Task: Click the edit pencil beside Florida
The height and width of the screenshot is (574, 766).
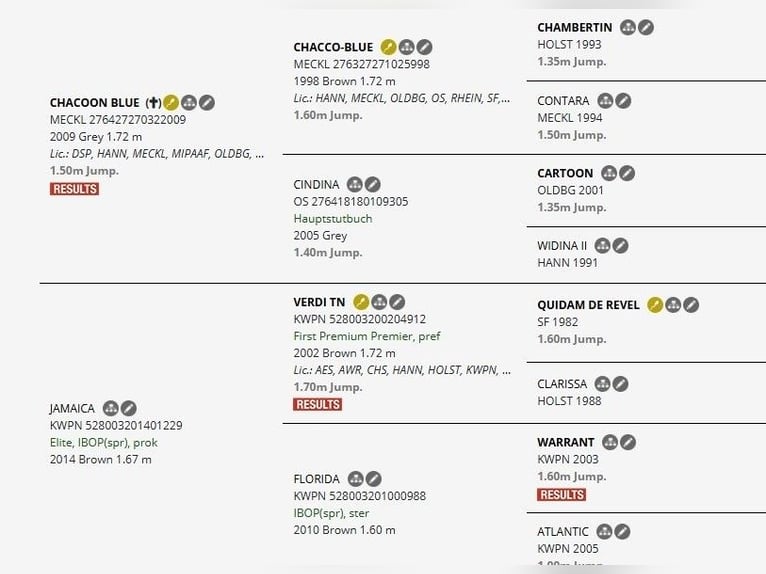Action: 372,479
